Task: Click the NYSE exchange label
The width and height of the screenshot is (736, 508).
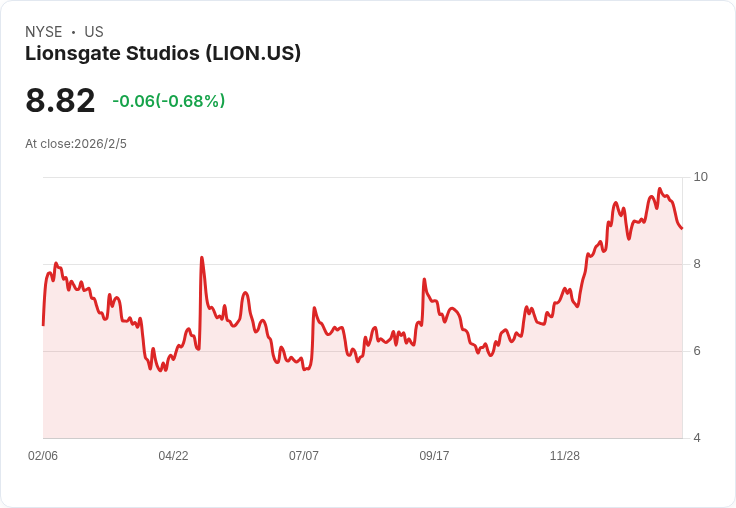Action: (44, 32)
